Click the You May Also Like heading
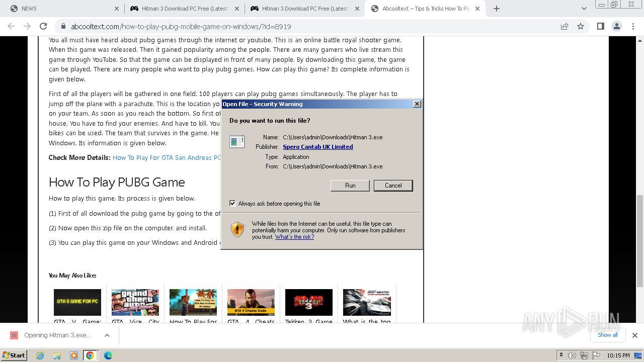Image resolution: width=644 pixels, height=362 pixels. click(72, 276)
